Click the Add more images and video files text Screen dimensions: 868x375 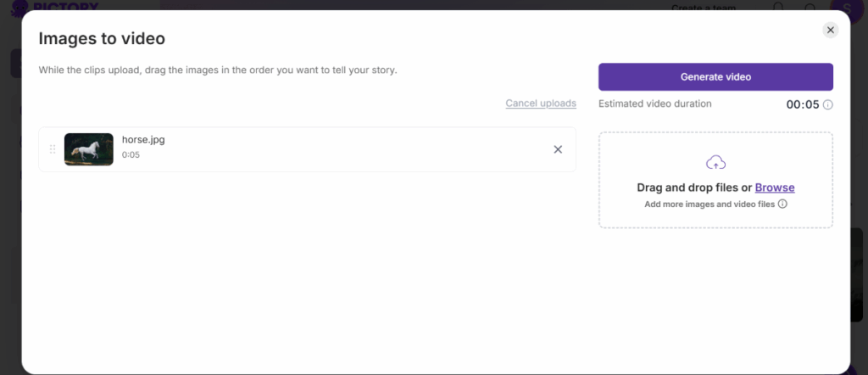tap(709, 204)
